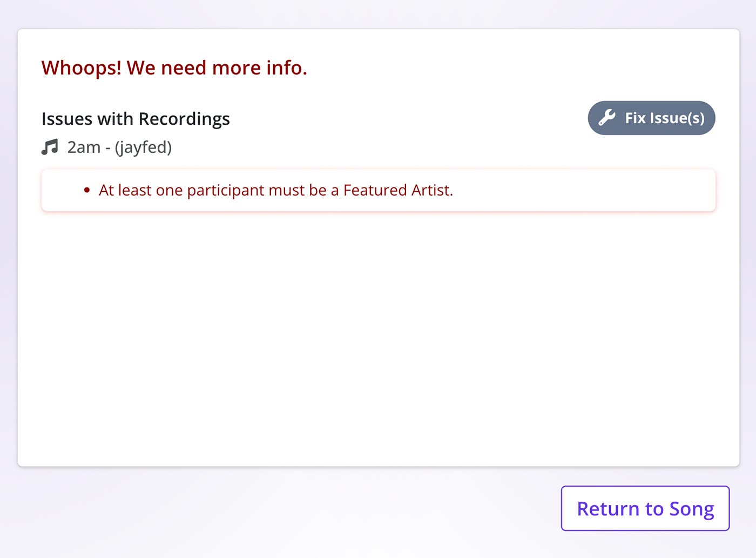756x558 pixels.
Task: Go back using Return to Song
Action: click(645, 508)
